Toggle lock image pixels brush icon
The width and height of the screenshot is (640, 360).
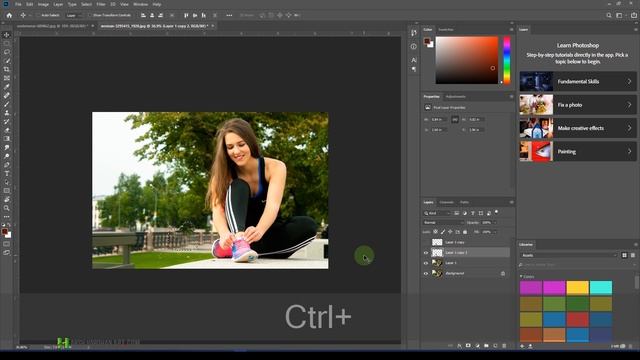pyautogui.click(x=443, y=232)
